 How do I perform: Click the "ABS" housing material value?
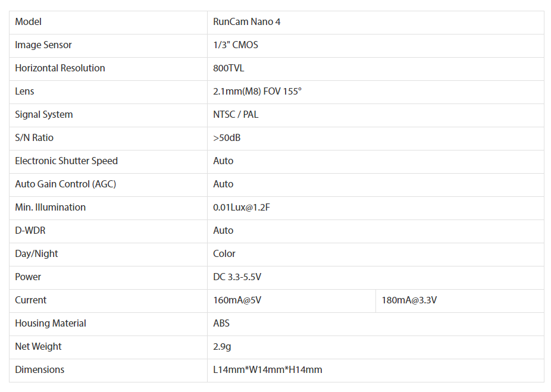[x=221, y=324]
